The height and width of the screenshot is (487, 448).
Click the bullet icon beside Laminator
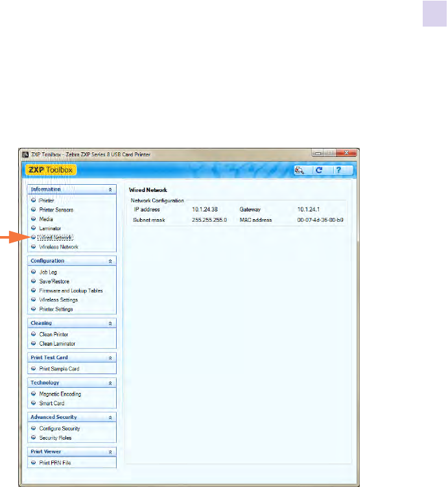(34, 228)
